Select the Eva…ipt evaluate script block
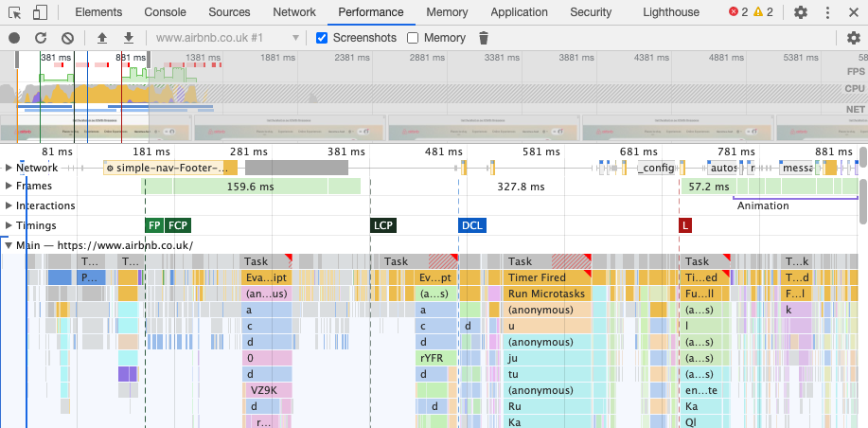This screenshot has height=428, width=868. (267, 277)
